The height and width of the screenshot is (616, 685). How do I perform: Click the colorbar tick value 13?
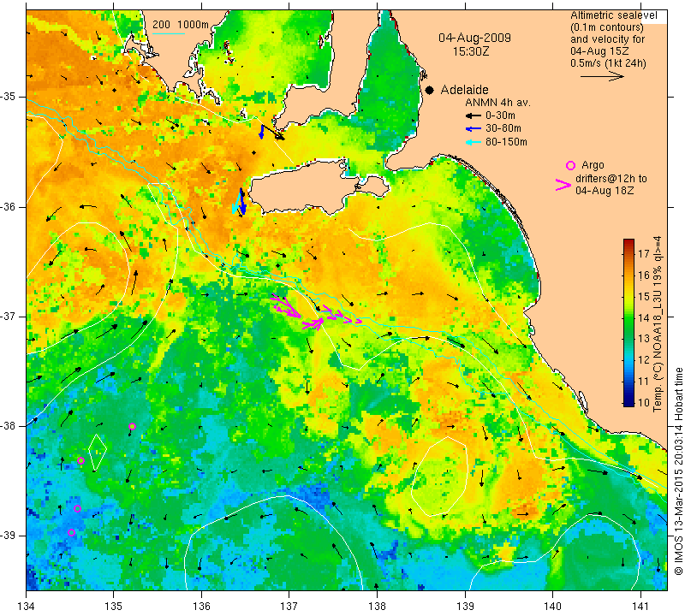click(644, 339)
